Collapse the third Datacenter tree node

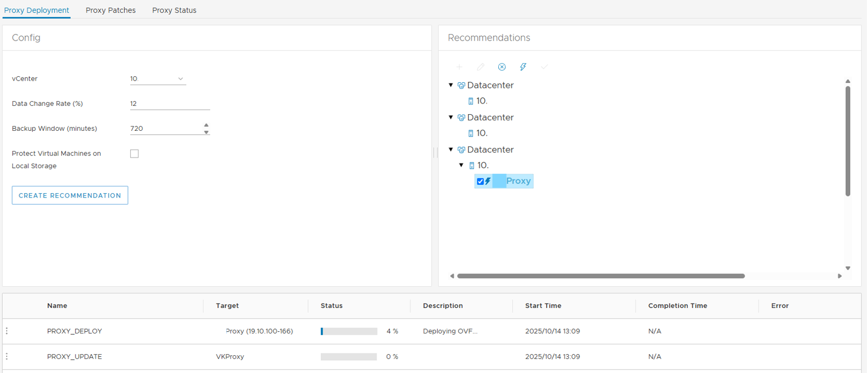point(450,150)
